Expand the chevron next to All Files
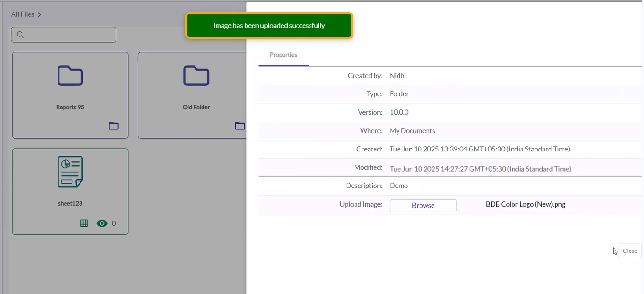The height and width of the screenshot is (294, 644). click(x=40, y=14)
